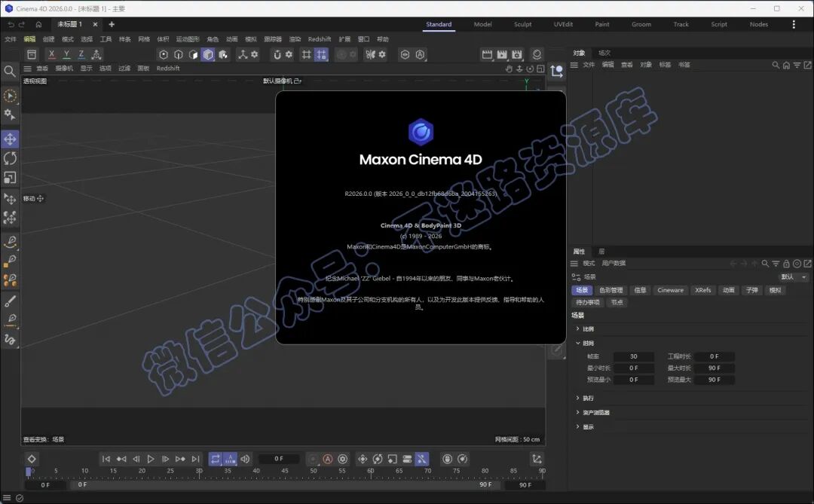This screenshot has height=504, width=814.
Task: Collapse the 时间 section
Action: [x=585, y=343]
